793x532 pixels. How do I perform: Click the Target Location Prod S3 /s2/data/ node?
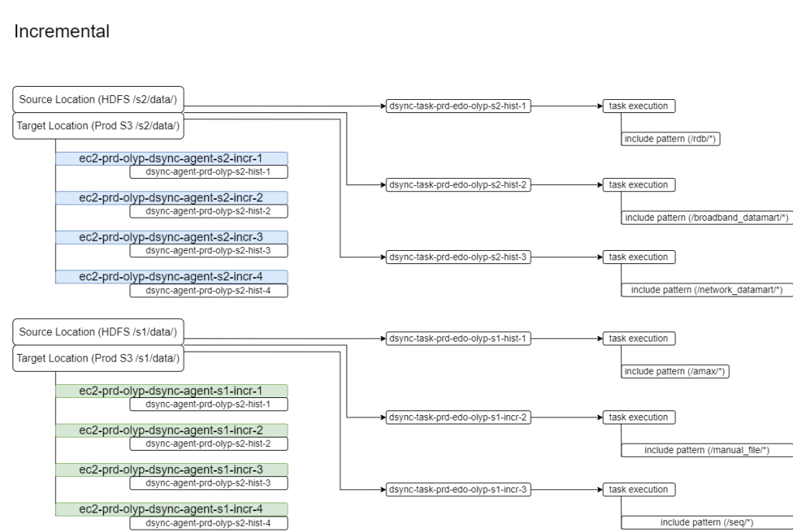(x=98, y=125)
